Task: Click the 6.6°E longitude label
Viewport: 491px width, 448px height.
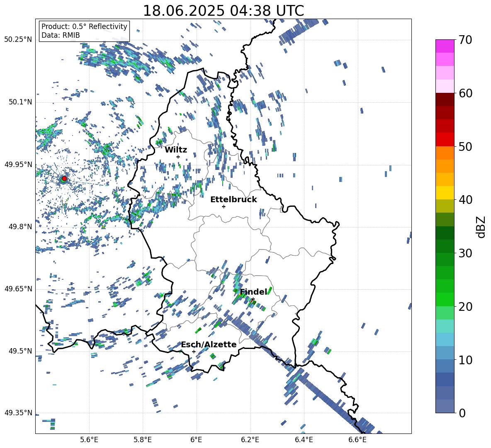Action: [357, 440]
